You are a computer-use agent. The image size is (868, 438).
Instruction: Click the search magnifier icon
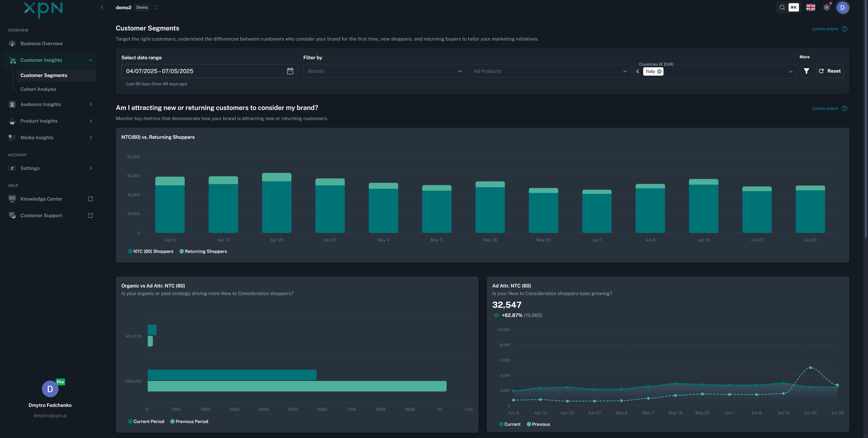[x=782, y=7]
